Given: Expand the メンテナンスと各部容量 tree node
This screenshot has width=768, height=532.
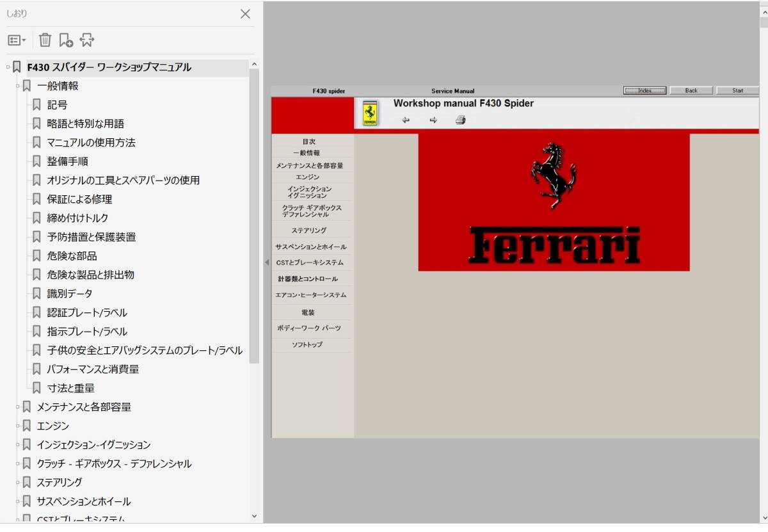Looking at the screenshot, I should 18,407.
